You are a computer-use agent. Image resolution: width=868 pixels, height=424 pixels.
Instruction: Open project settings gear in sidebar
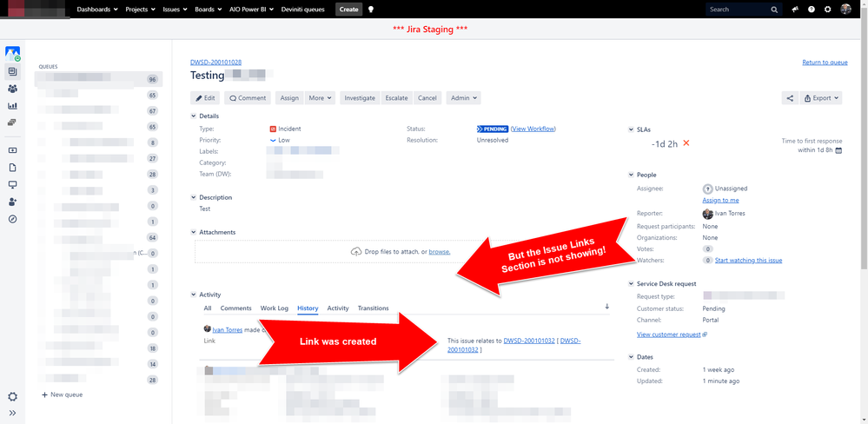pos(12,397)
